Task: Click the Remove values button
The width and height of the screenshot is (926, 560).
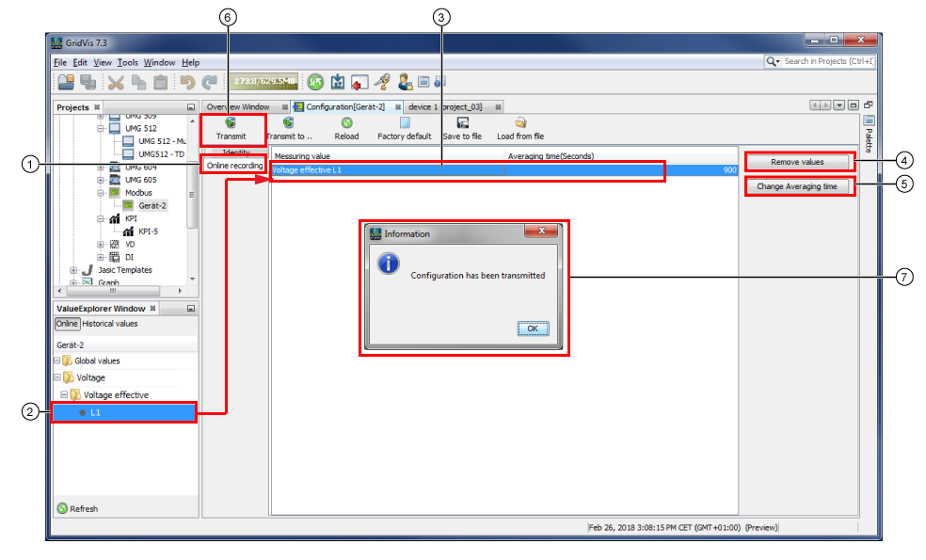Action: [797, 162]
